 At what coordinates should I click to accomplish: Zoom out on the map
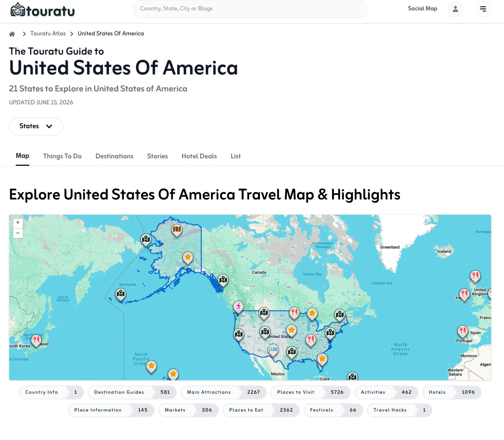click(18, 233)
